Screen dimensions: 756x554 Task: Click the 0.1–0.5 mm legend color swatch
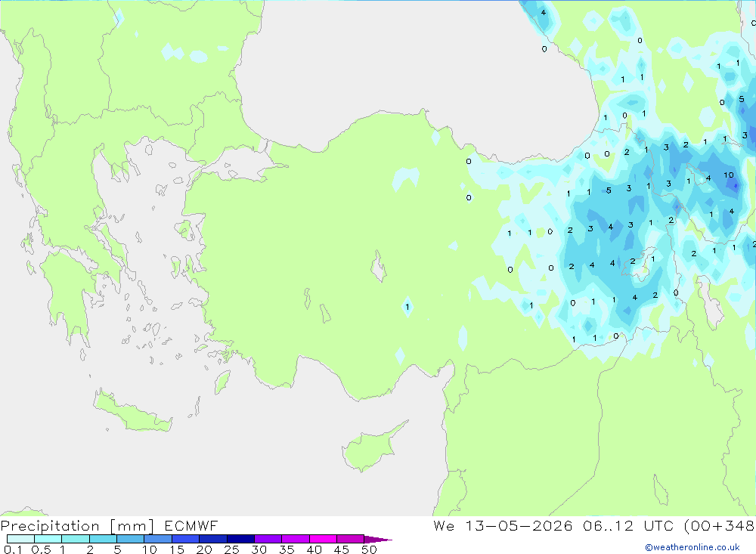pos(20,539)
